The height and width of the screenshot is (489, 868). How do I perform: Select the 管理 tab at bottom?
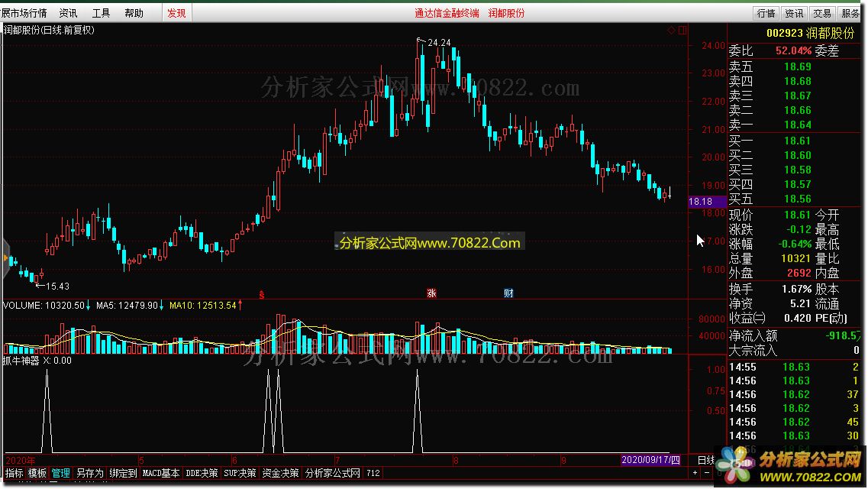[60, 473]
